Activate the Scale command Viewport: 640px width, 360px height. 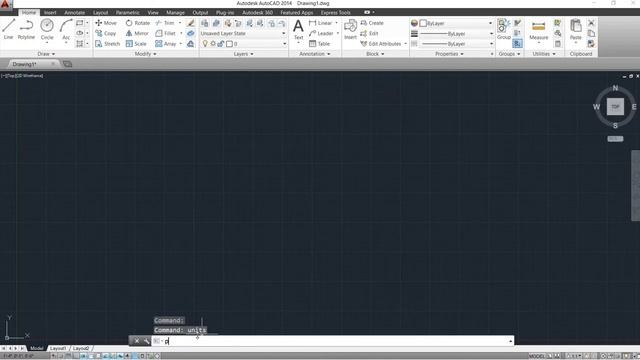[136, 44]
